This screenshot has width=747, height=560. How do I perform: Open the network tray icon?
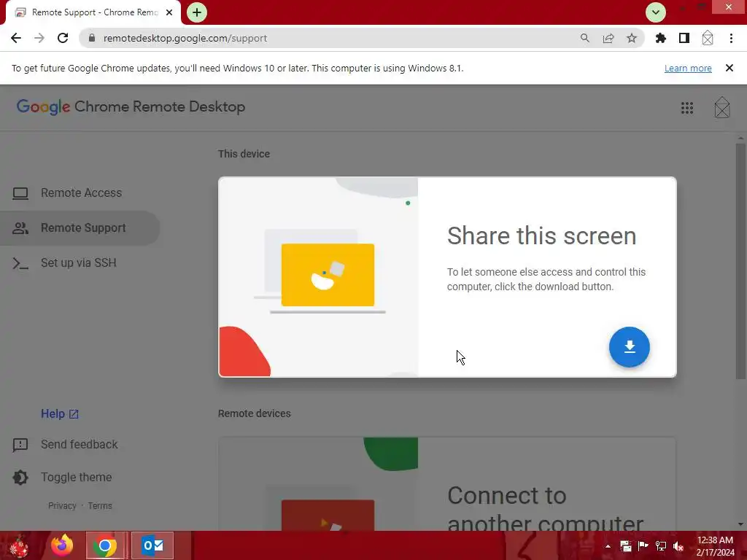[x=661, y=546]
